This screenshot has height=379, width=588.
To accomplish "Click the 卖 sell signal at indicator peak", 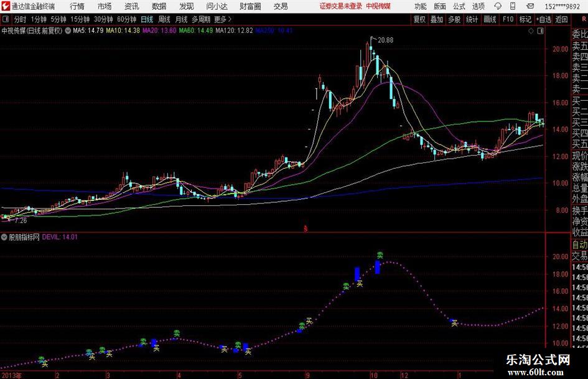I will (380, 255).
